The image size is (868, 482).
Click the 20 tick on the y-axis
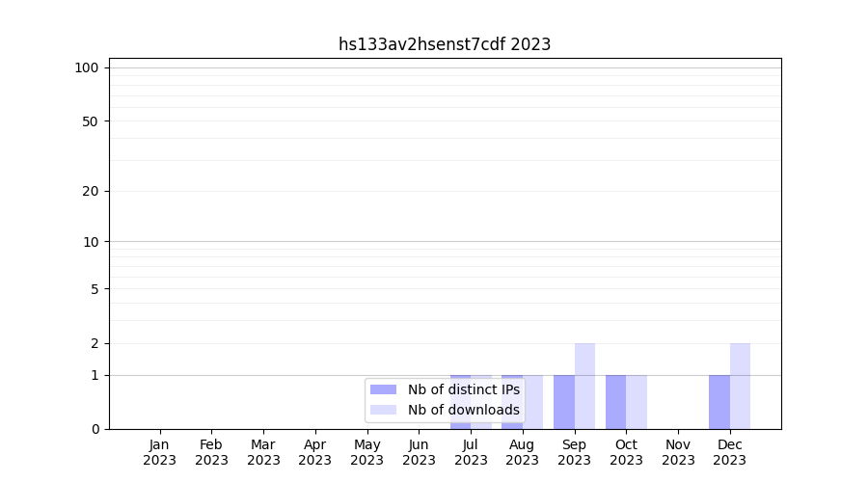click(91, 191)
